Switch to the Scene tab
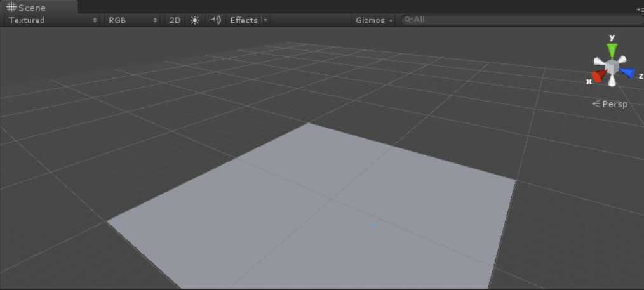This screenshot has width=644, height=290. tap(39, 7)
